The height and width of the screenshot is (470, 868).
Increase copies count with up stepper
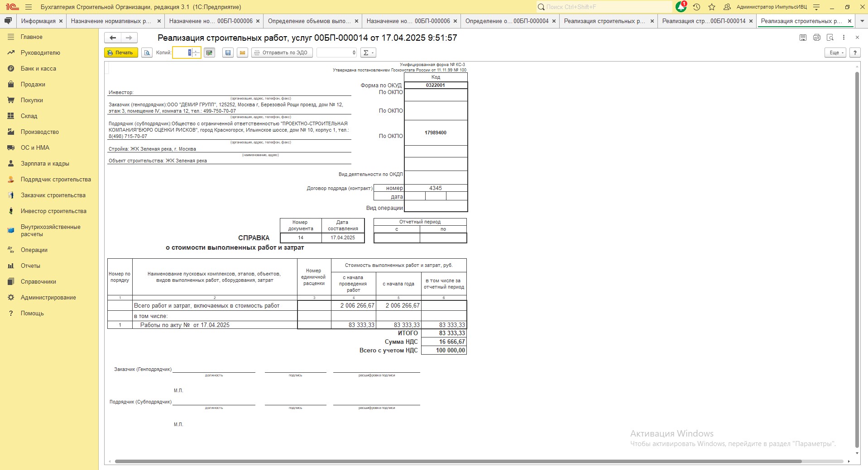(196, 50)
